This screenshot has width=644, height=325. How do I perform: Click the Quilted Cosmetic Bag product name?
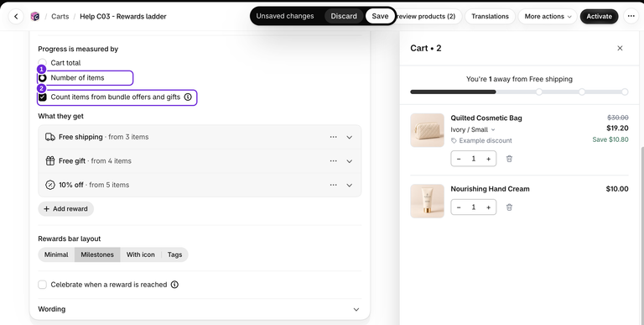(486, 118)
